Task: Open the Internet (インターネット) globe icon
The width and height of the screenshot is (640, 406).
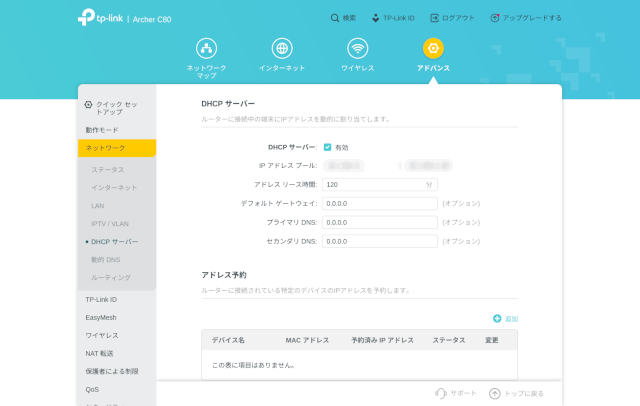Action: click(x=282, y=48)
